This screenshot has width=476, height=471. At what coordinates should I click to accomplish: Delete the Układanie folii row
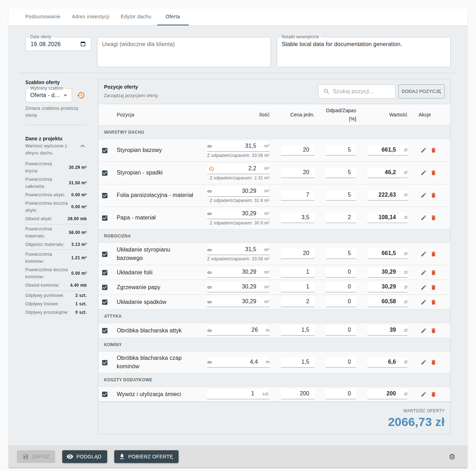click(x=433, y=273)
